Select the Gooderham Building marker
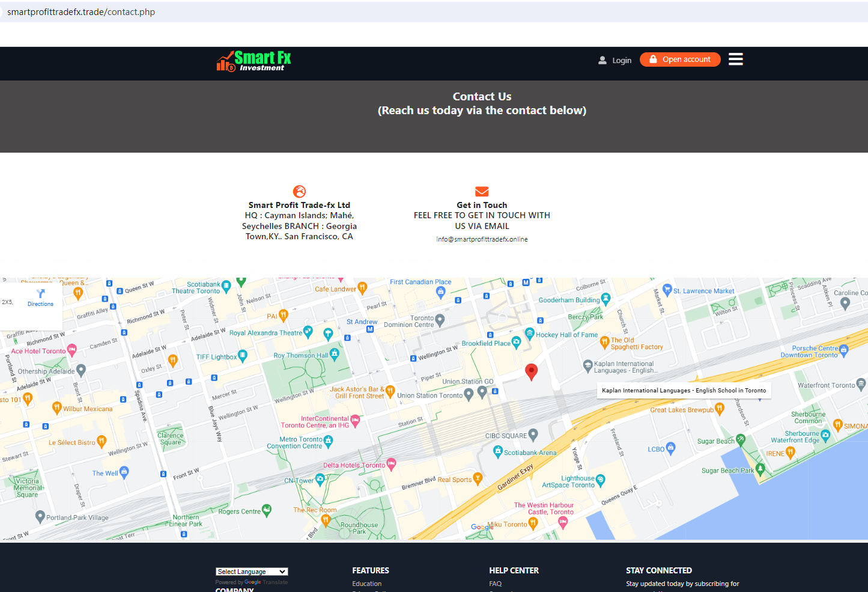Screen dimensions: 868x592 (x=605, y=298)
